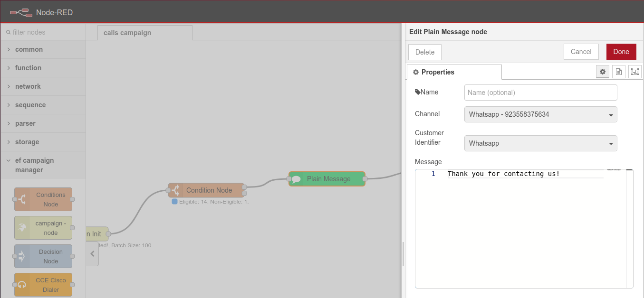Open the Customer Identifier dropdown
The width and height of the screenshot is (644, 298).
pyautogui.click(x=540, y=143)
